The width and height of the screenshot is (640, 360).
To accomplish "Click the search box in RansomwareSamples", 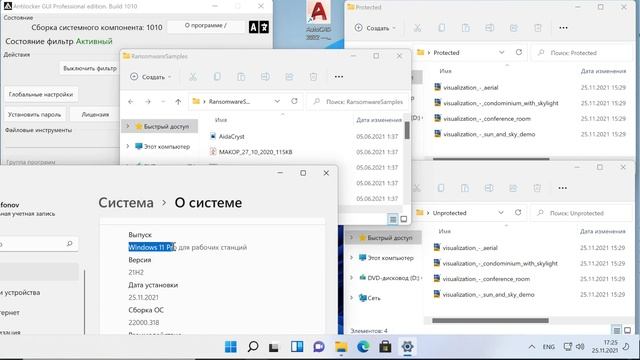I will (357, 102).
